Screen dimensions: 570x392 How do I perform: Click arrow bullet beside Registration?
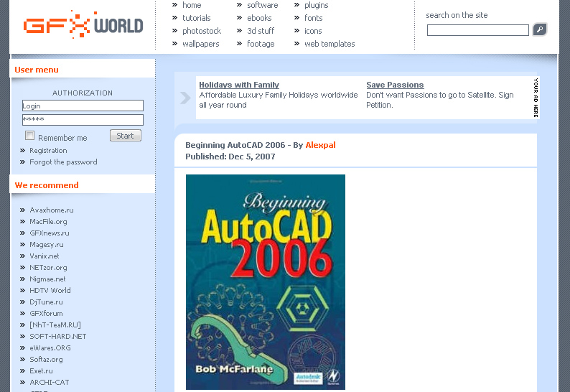pos(23,151)
